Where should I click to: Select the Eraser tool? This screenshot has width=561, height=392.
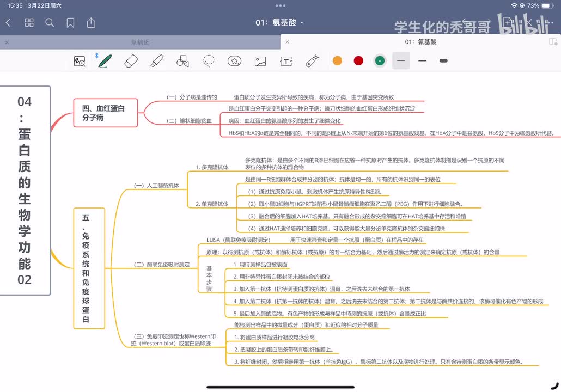(x=131, y=61)
